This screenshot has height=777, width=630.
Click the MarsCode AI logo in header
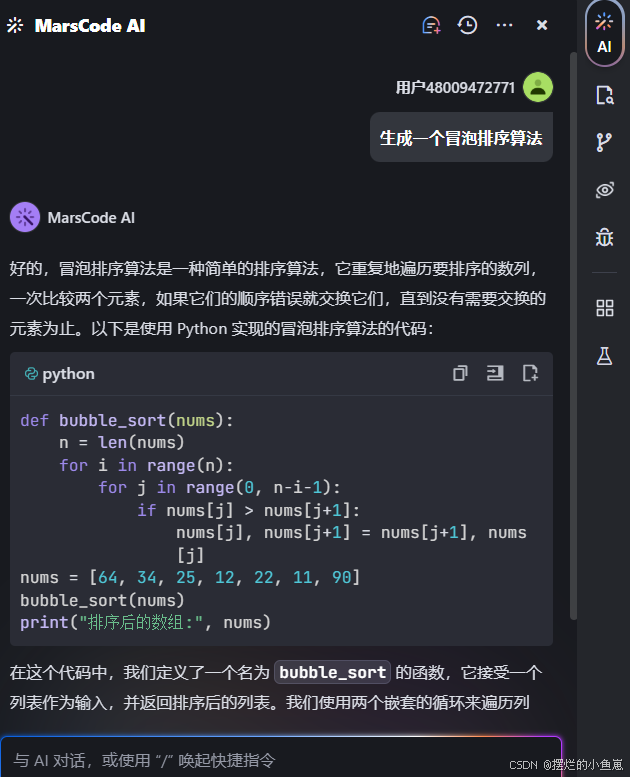coord(15,25)
